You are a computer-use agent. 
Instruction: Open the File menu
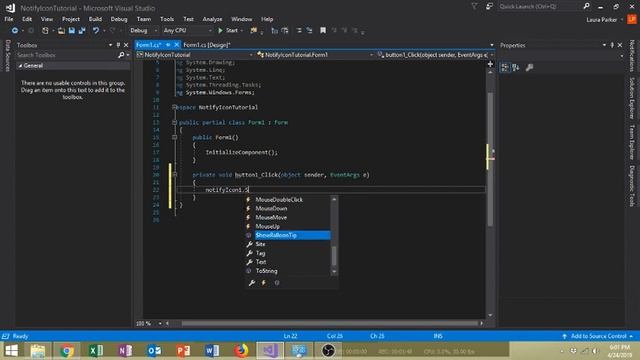(9, 19)
